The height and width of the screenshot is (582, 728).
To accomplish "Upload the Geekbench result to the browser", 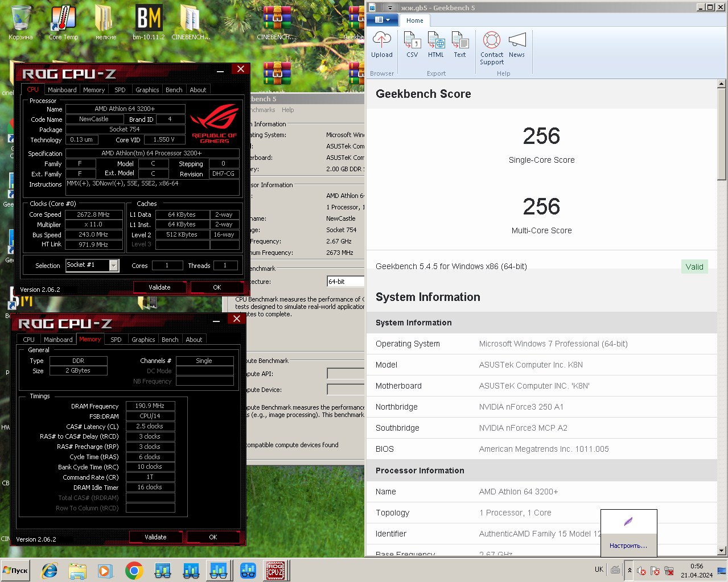I will [381, 44].
